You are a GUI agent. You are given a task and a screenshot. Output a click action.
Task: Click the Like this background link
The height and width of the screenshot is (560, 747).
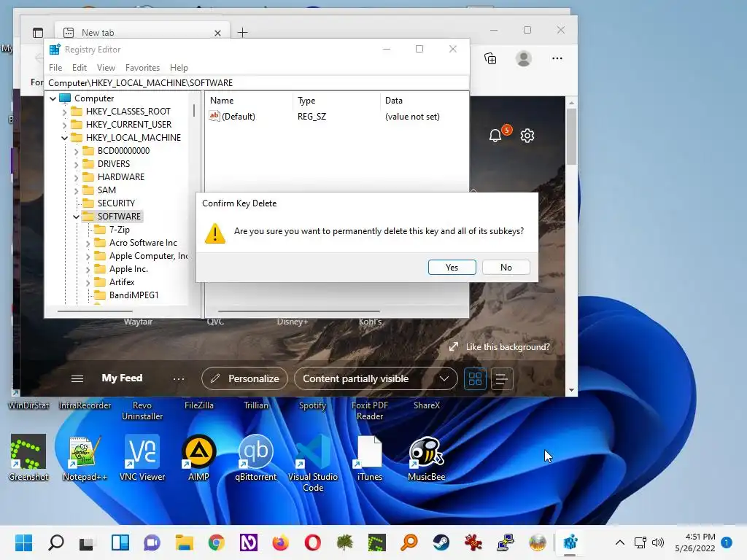[x=508, y=347]
